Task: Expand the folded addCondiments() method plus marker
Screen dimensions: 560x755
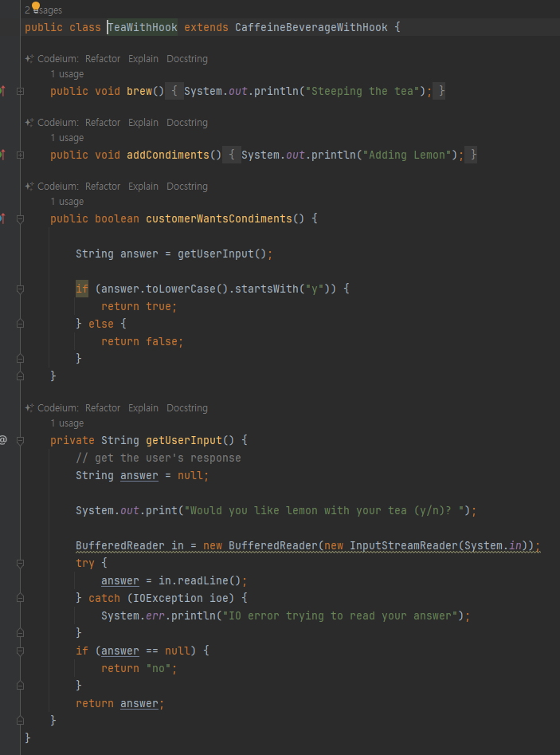Action: (20, 155)
